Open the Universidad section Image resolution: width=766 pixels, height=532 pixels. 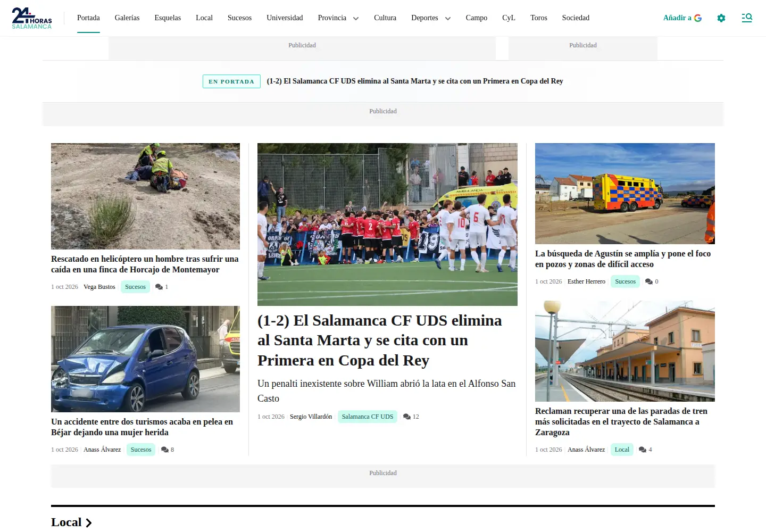pos(285,18)
